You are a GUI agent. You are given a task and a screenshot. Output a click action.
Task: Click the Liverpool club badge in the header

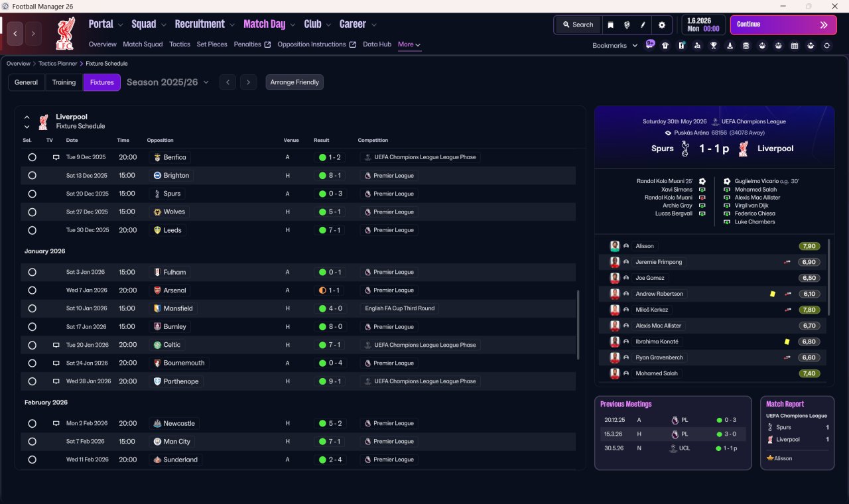pyautogui.click(x=66, y=33)
